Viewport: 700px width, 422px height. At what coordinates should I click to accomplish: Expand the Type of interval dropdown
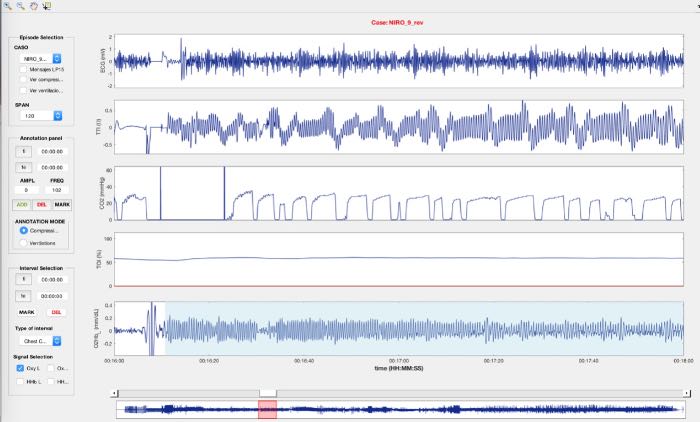tap(42, 341)
